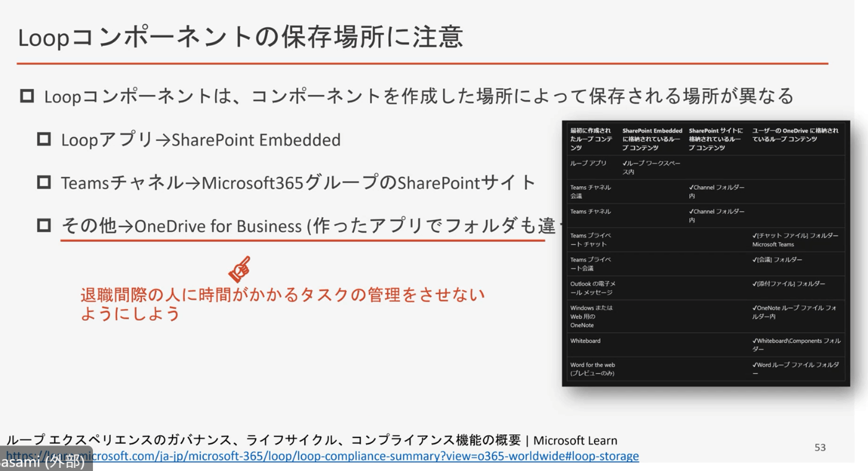Click the '✓[会議] フォルダー' table cell
The image size is (868, 471).
[x=777, y=259]
